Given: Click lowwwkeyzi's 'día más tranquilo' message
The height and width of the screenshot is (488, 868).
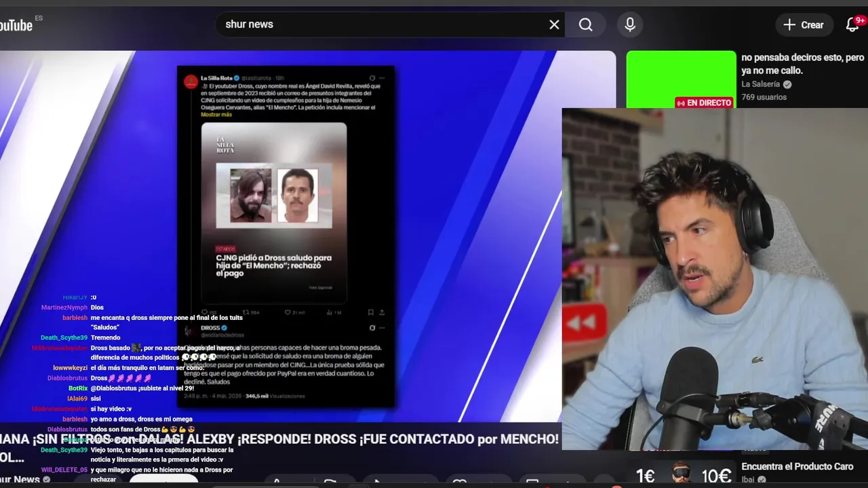Looking at the screenshot, I should pyautogui.click(x=147, y=368).
